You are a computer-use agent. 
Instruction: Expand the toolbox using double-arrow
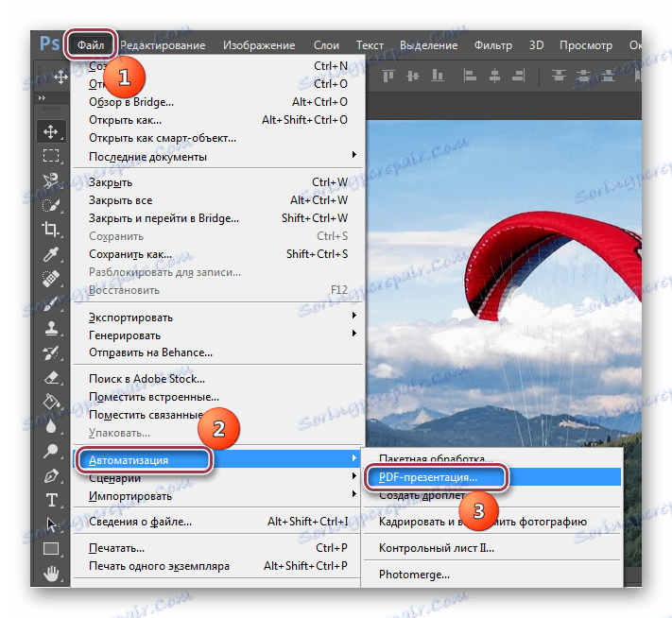(42, 98)
